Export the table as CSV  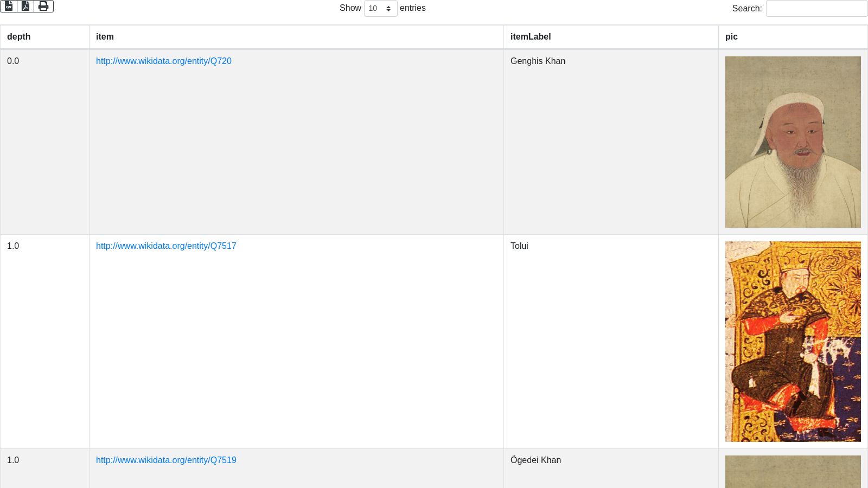(x=9, y=6)
